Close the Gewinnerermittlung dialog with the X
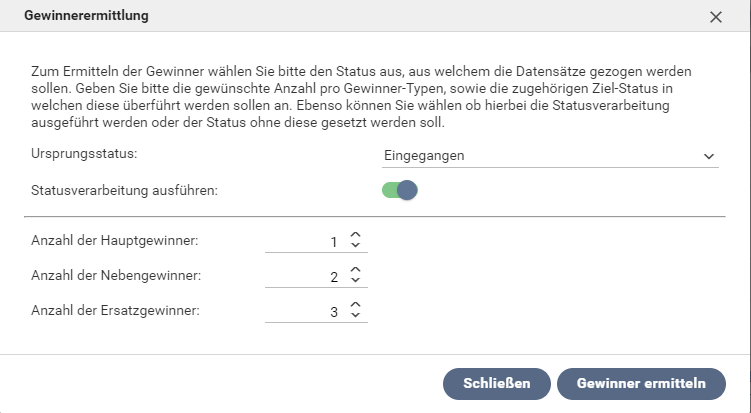This screenshot has height=413, width=751. click(715, 17)
